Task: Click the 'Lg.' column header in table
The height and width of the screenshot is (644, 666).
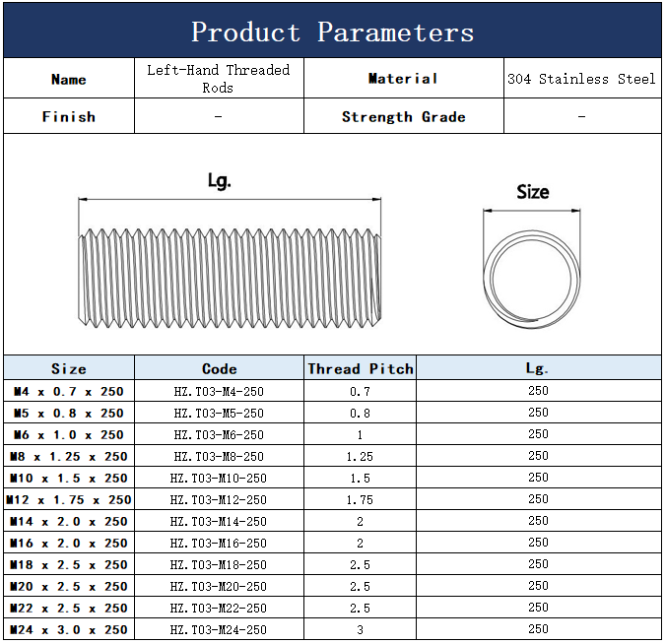Action: (x=539, y=368)
